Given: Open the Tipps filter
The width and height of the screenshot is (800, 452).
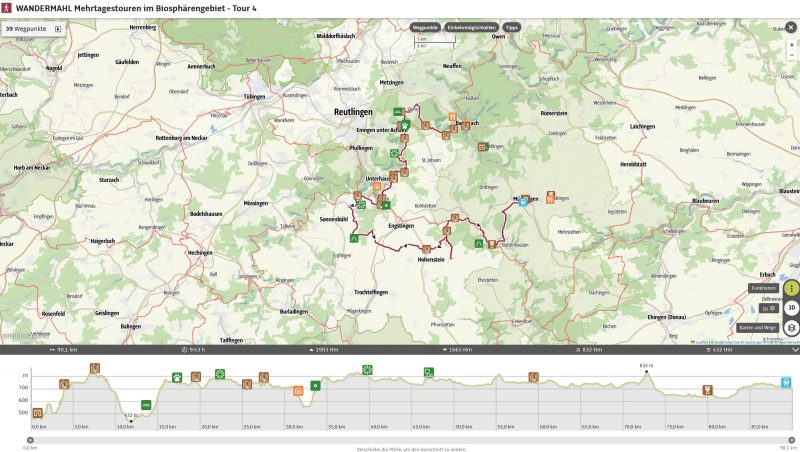Looking at the screenshot, I should pos(511,28).
